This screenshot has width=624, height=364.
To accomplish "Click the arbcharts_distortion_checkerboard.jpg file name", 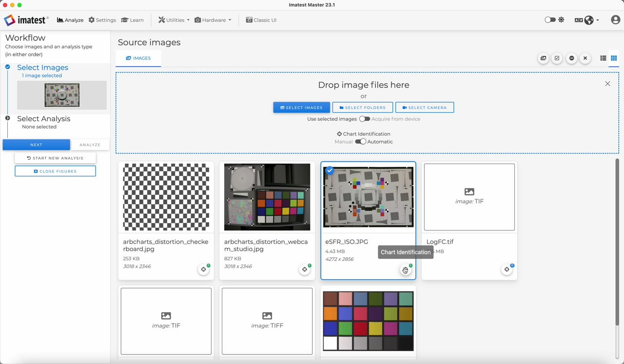I will click(x=166, y=245).
